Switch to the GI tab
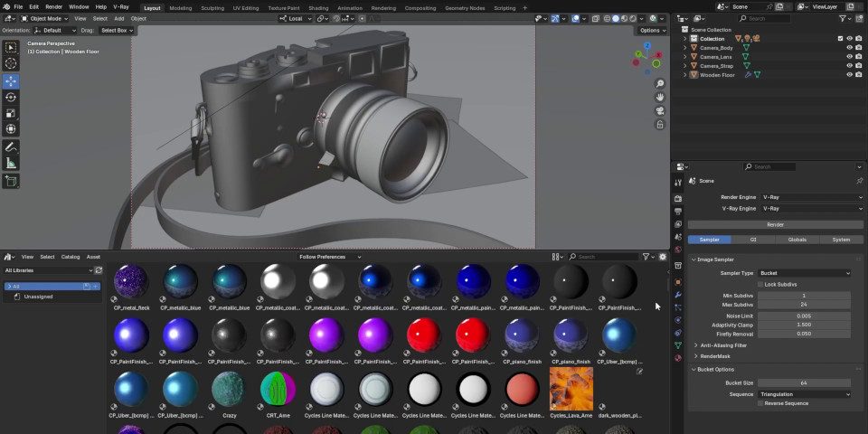Screen dimensions: 868x434 click(753, 240)
